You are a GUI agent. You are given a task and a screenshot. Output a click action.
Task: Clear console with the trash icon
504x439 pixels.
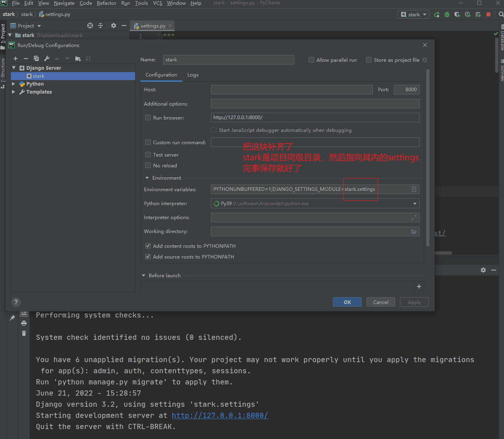pyautogui.click(x=24, y=333)
